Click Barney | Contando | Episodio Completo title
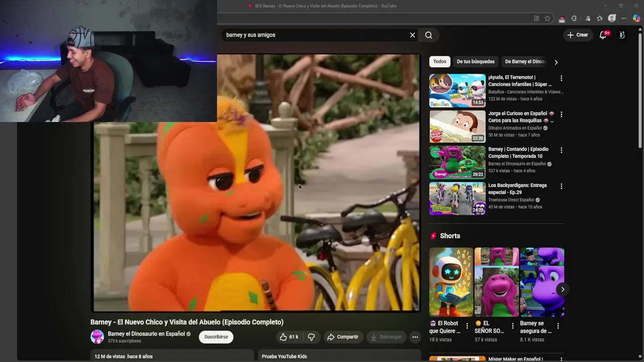 (518, 153)
